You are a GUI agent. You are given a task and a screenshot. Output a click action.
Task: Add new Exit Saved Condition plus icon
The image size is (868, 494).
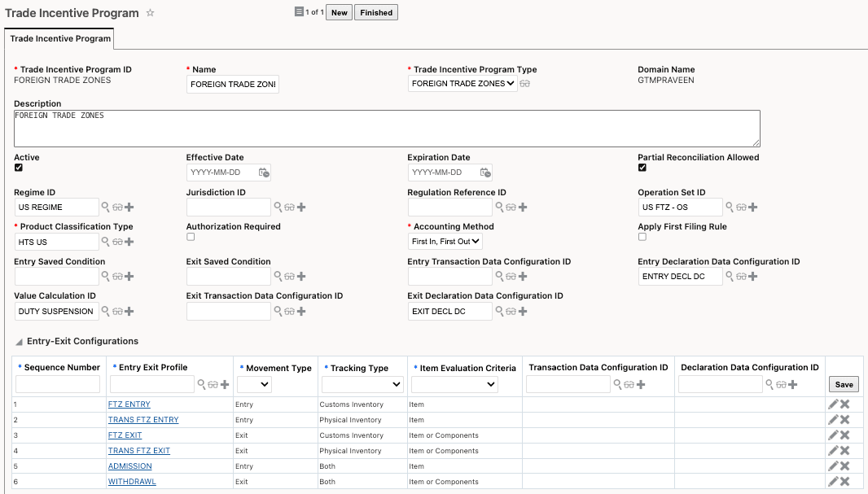click(301, 276)
